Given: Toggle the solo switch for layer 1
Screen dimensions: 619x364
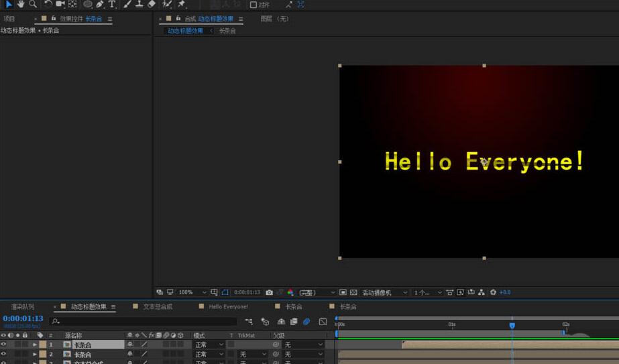Looking at the screenshot, I should (17, 345).
